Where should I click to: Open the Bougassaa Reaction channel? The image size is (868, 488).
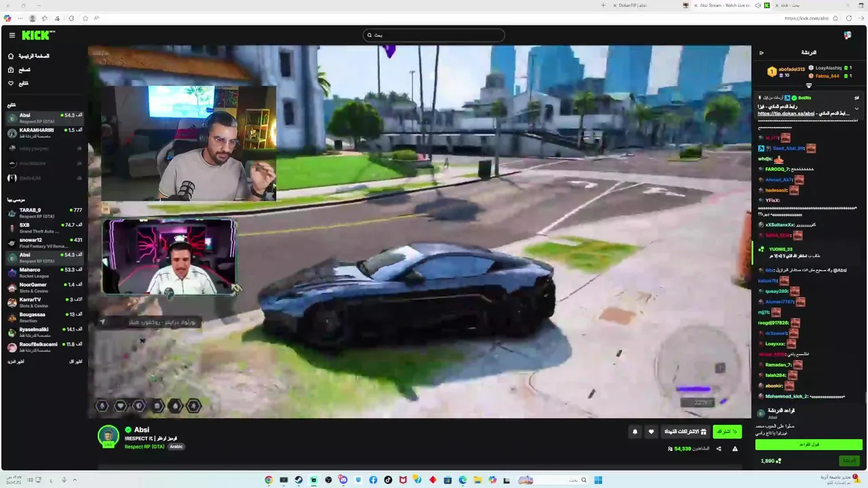[x=45, y=317]
